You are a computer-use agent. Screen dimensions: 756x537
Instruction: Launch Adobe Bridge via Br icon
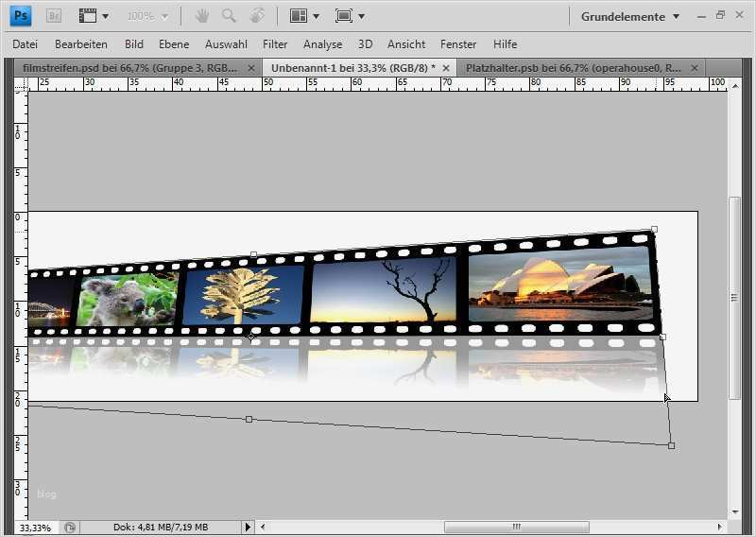click(54, 16)
